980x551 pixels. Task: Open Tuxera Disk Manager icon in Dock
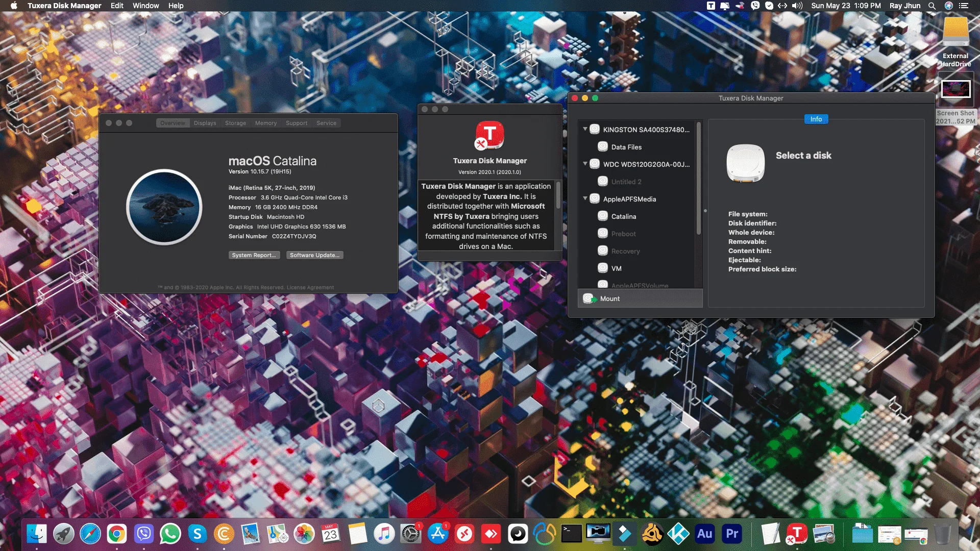coord(796,534)
